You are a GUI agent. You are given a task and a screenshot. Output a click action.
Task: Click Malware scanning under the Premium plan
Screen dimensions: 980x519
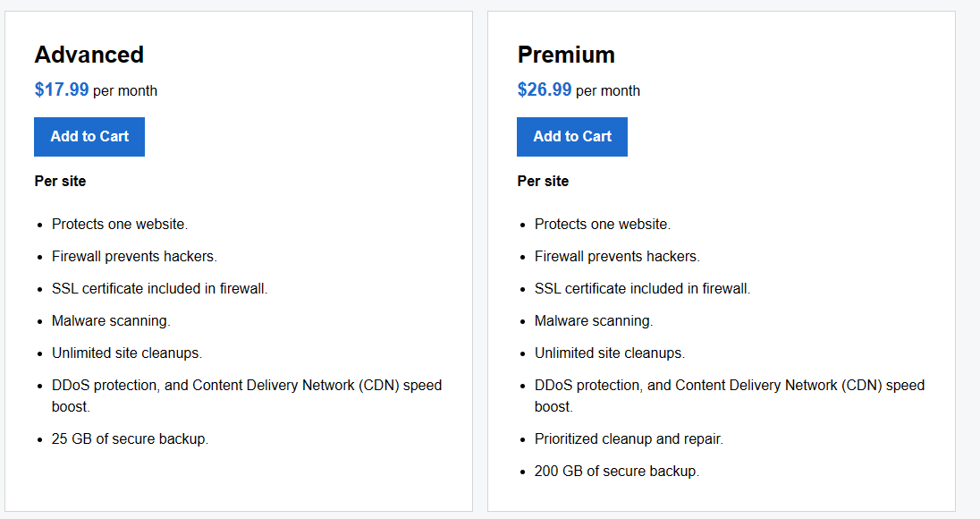pyautogui.click(x=593, y=320)
